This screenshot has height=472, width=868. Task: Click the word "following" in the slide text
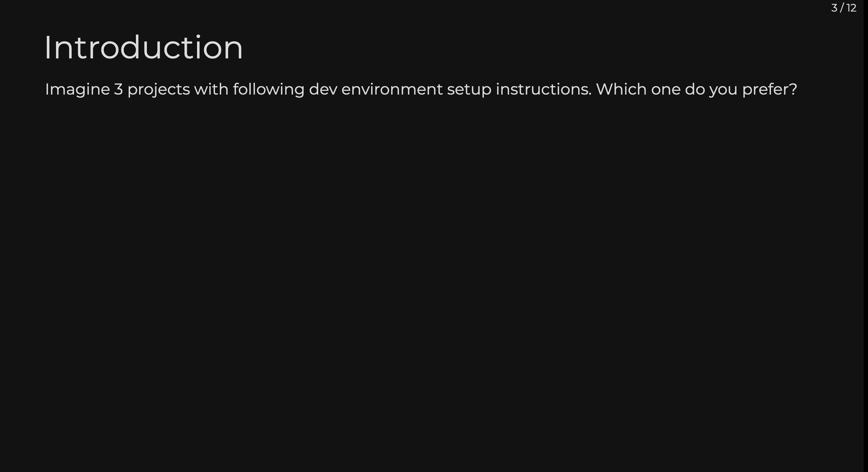click(269, 89)
